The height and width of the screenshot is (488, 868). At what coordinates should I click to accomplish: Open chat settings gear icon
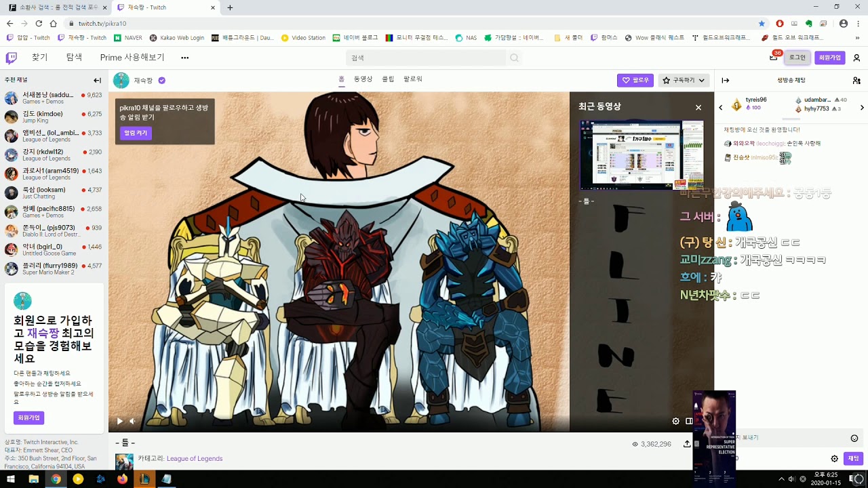(x=835, y=459)
